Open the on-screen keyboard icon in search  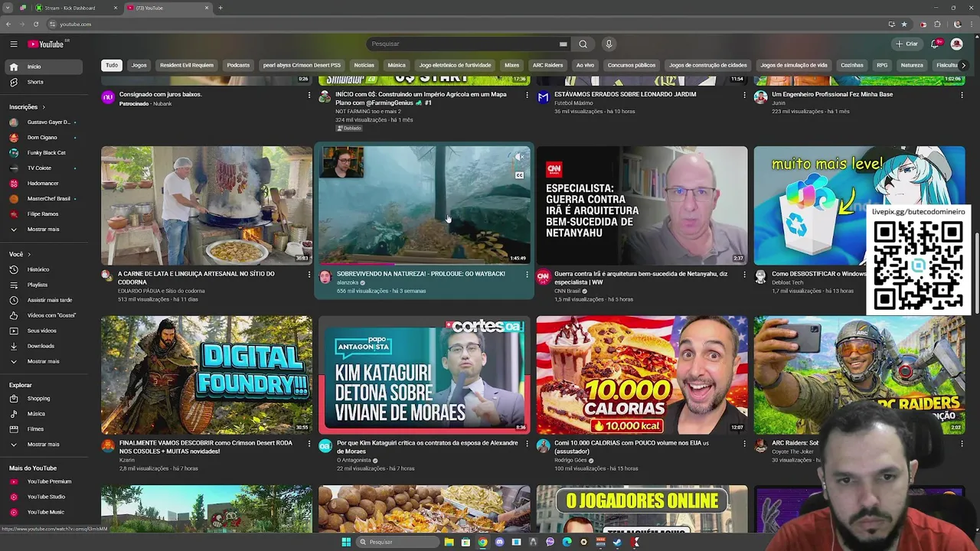point(563,44)
